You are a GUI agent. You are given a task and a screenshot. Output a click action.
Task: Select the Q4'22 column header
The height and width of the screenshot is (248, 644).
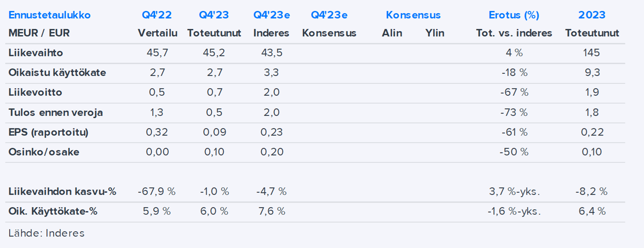coord(157,15)
